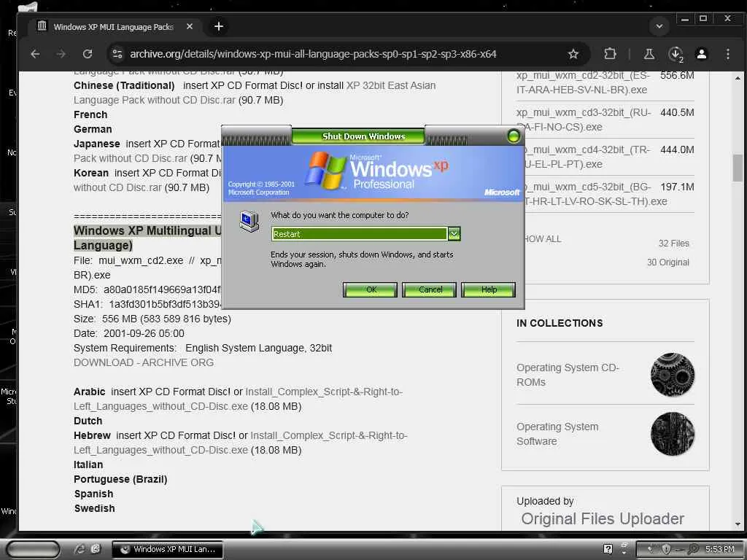The width and height of the screenshot is (747, 560).
Task: Select the Windows XP MUI Lan... taskbar button
Action: [x=169, y=549]
